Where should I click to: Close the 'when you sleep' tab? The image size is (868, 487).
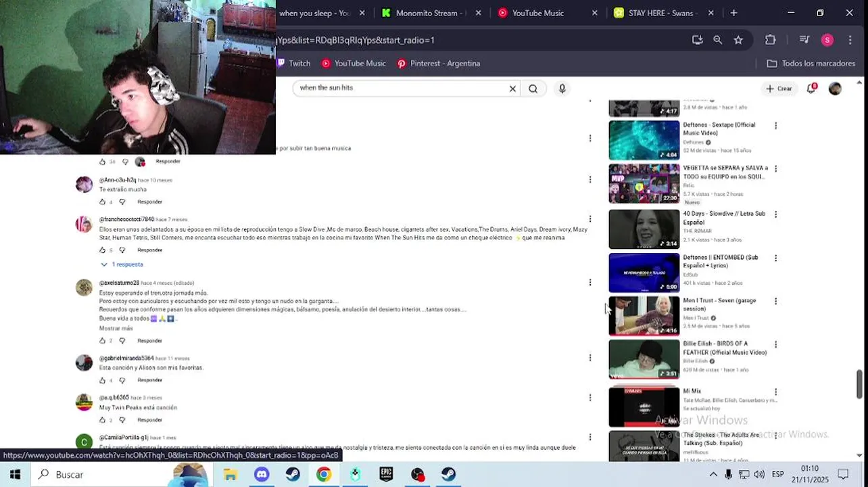click(x=362, y=13)
